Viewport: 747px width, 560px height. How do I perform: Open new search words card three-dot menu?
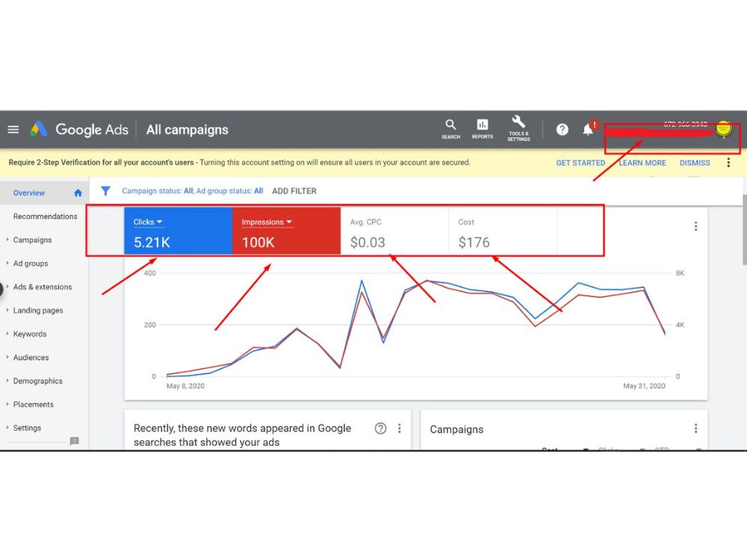[399, 428]
